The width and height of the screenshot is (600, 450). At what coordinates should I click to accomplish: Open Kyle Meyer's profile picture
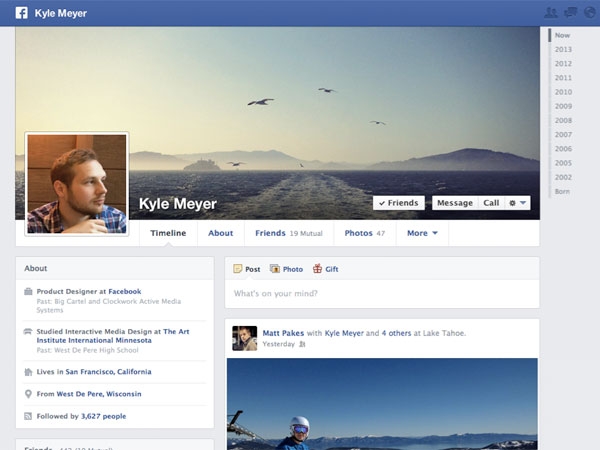click(x=77, y=184)
